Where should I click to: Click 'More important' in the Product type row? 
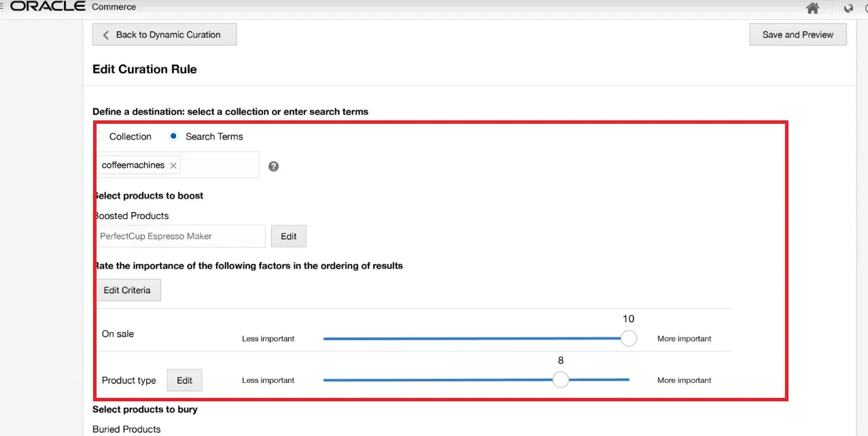[684, 380]
